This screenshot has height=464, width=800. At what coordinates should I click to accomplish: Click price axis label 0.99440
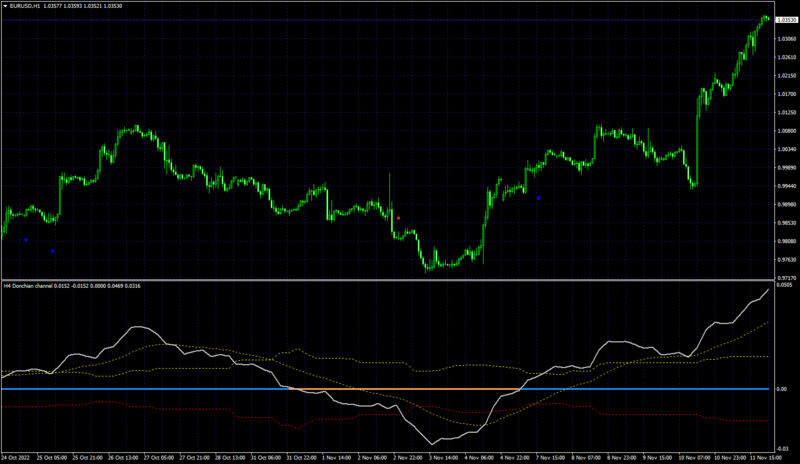pos(786,186)
